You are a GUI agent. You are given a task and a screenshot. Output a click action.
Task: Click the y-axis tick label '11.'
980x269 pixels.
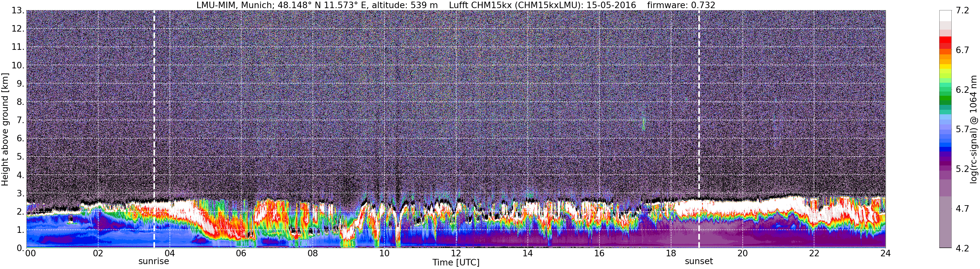coord(18,47)
